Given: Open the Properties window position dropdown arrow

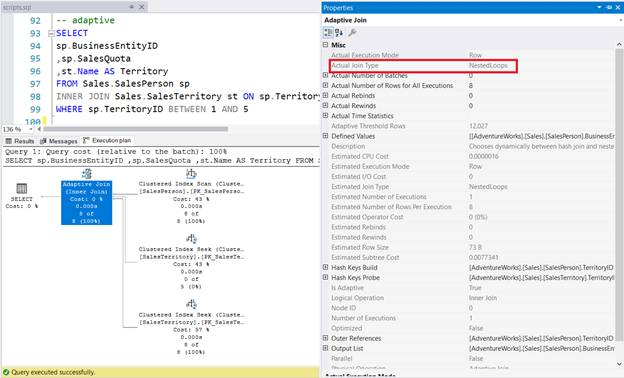Looking at the screenshot, I should (x=599, y=7).
